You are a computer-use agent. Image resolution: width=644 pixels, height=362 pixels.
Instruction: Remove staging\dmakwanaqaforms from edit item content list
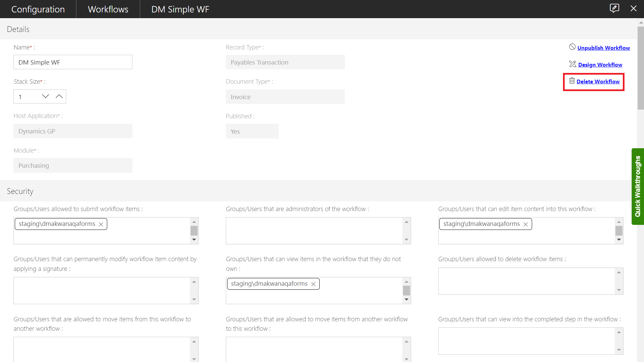tap(526, 224)
